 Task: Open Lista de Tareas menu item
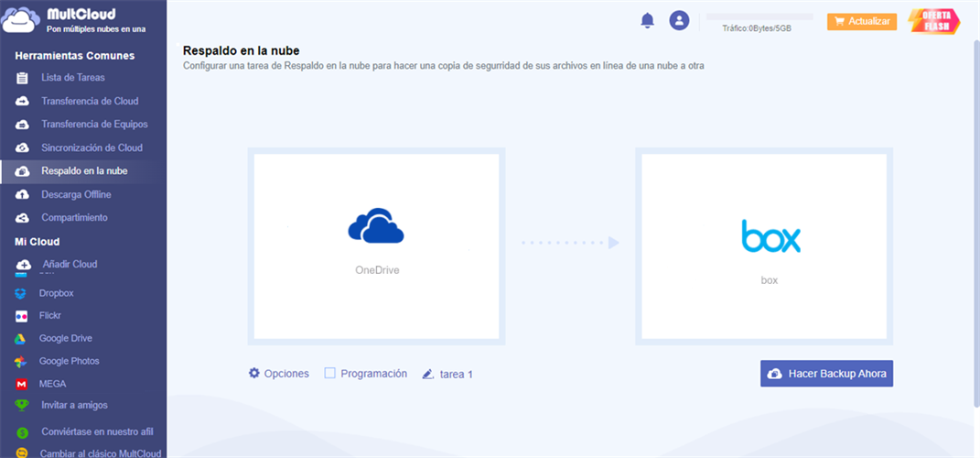pos(73,78)
